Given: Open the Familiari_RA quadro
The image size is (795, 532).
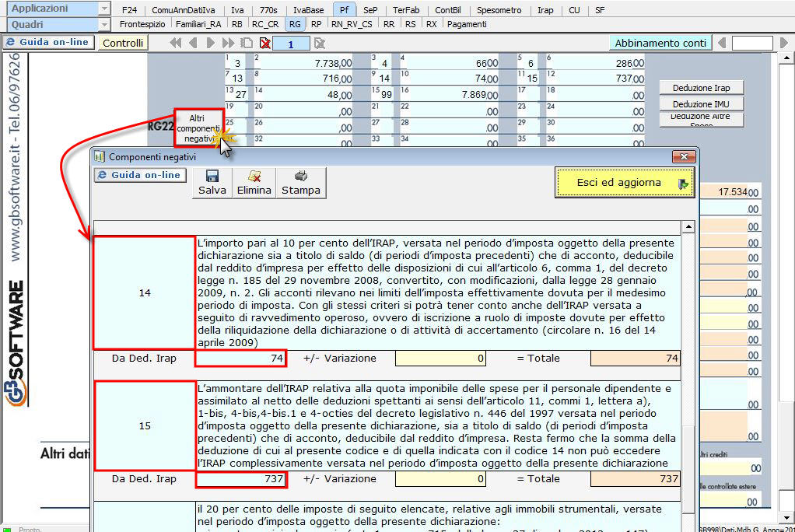Looking at the screenshot, I should pyautogui.click(x=198, y=24).
